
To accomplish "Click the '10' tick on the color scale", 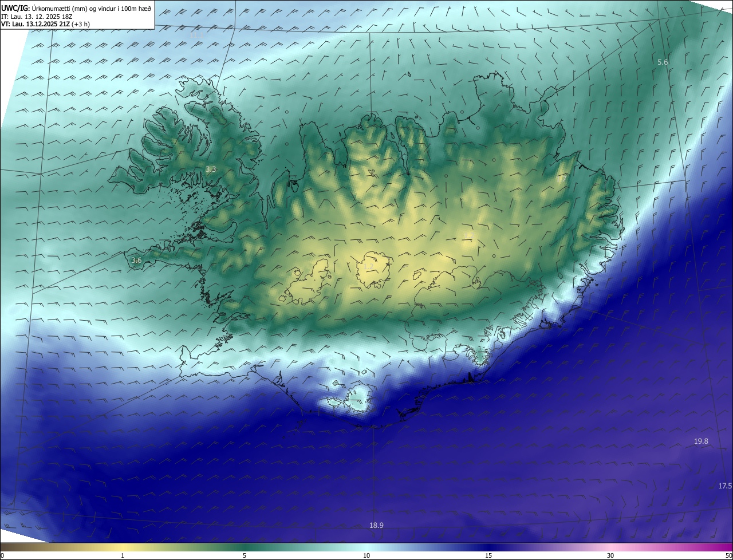I will pyautogui.click(x=366, y=555).
